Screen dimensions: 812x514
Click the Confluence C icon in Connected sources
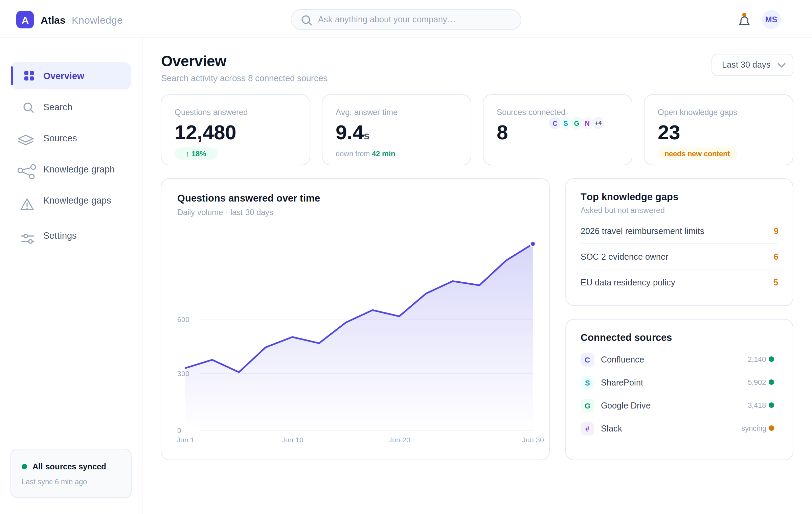[x=587, y=360]
